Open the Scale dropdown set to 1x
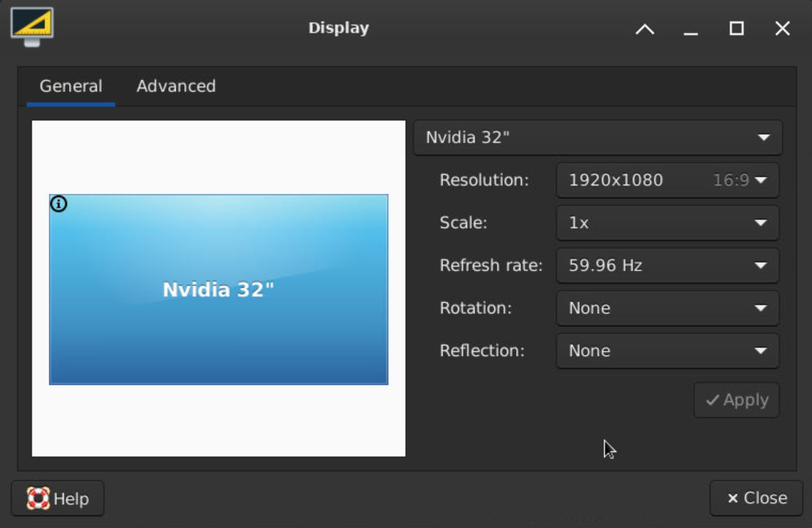 [667, 223]
